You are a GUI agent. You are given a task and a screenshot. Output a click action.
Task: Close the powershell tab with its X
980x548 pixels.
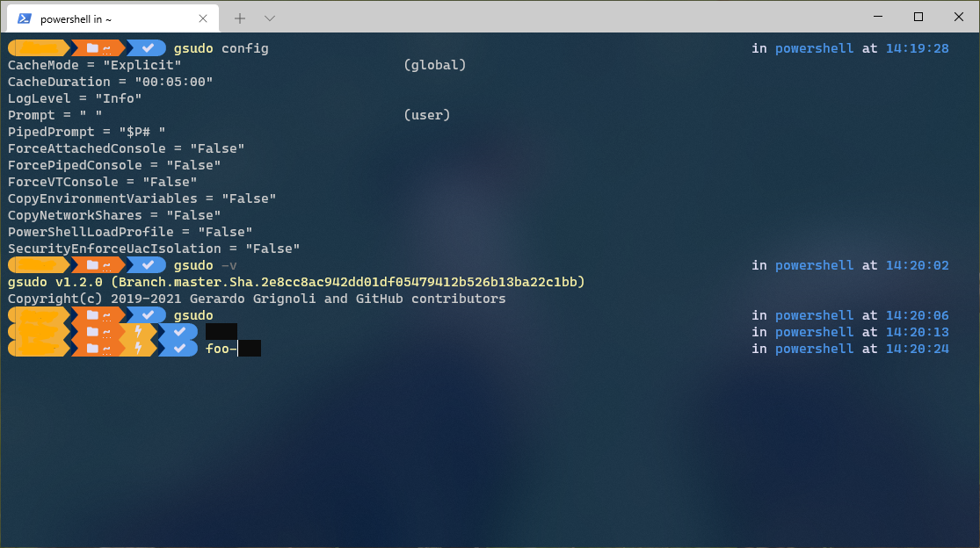pyautogui.click(x=202, y=18)
